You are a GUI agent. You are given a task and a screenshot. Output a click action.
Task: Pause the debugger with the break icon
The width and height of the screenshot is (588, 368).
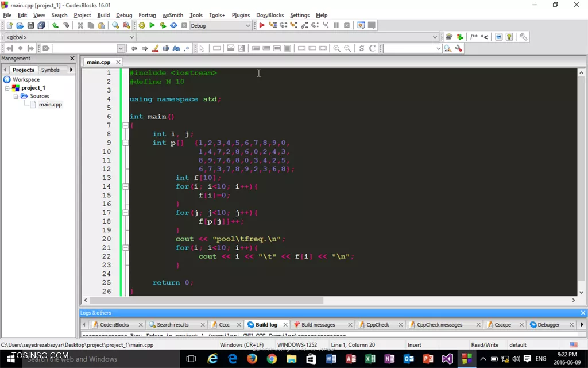point(336,25)
